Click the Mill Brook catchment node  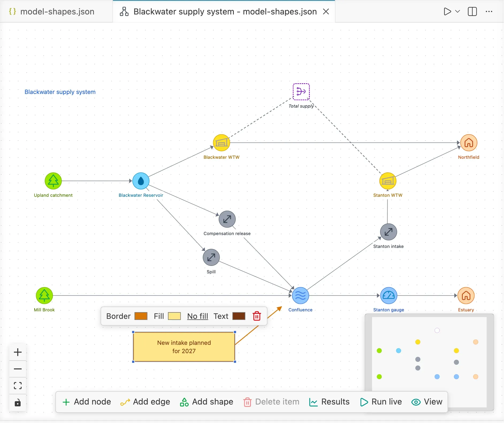tap(44, 296)
